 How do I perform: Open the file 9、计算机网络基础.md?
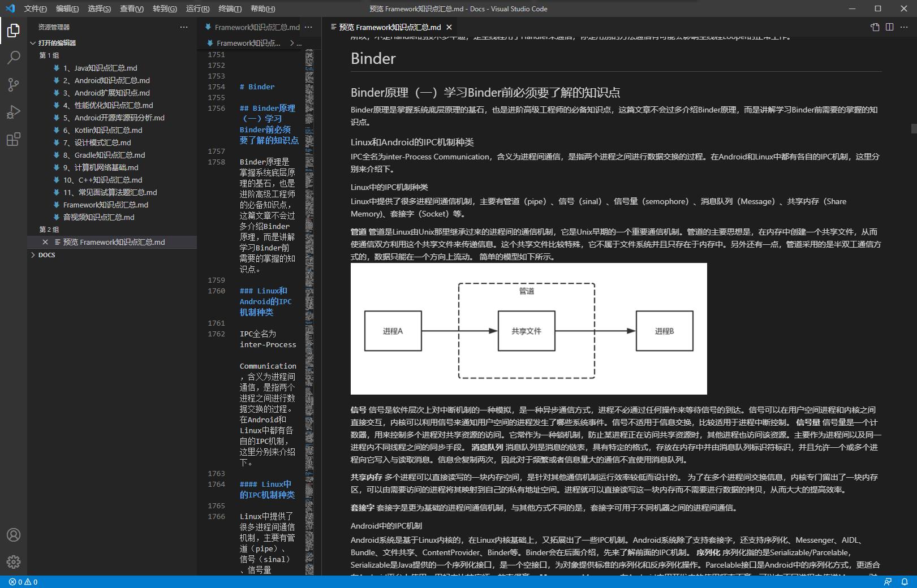pyautogui.click(x=100, y=167)
